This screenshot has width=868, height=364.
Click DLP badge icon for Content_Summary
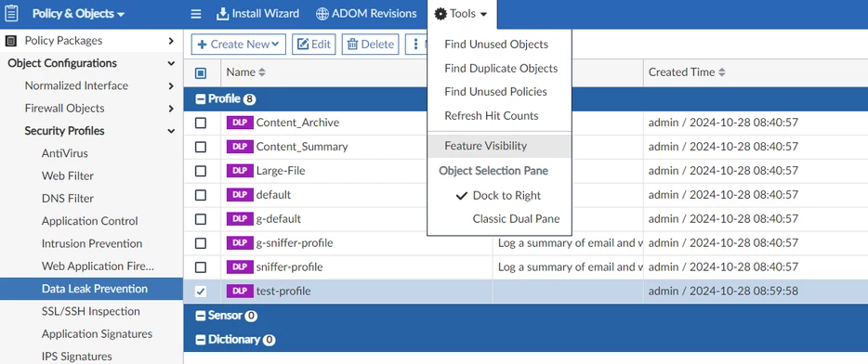(x=240, y=147)
